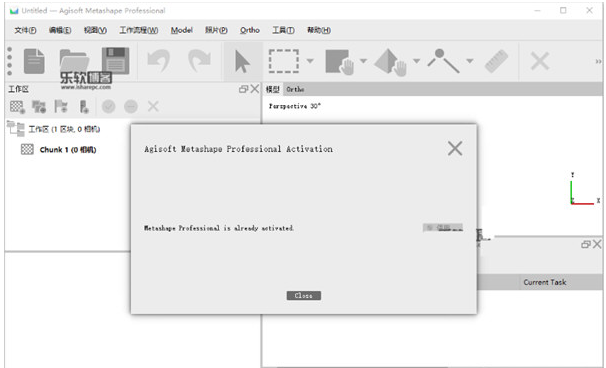Viewport: 606px width, 368px height.
Task: Open the 编辑(E) menu
Action: point(60,30)
